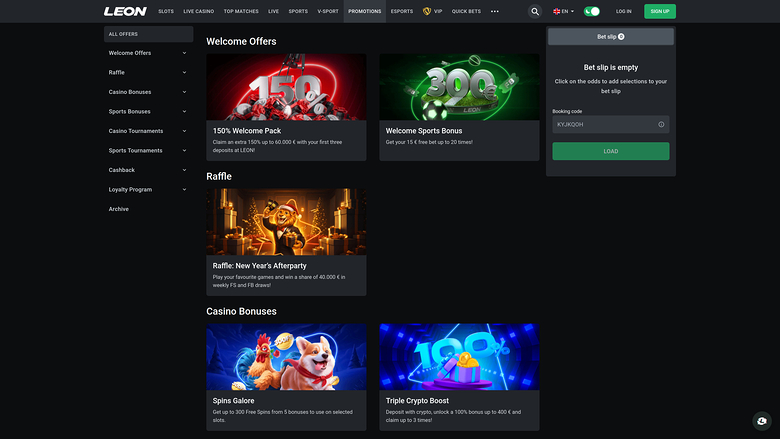Click the Bet slip tab header

(610, 36)
